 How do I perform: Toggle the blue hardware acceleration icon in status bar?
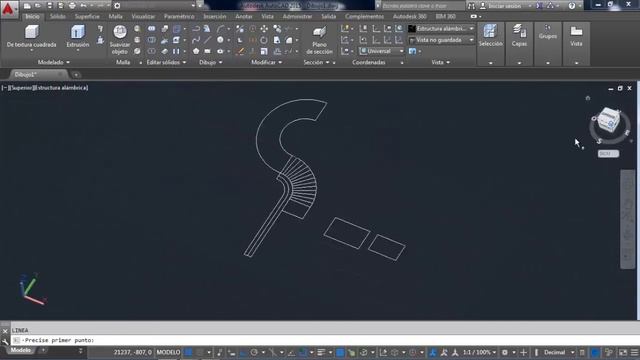(595, 352)
